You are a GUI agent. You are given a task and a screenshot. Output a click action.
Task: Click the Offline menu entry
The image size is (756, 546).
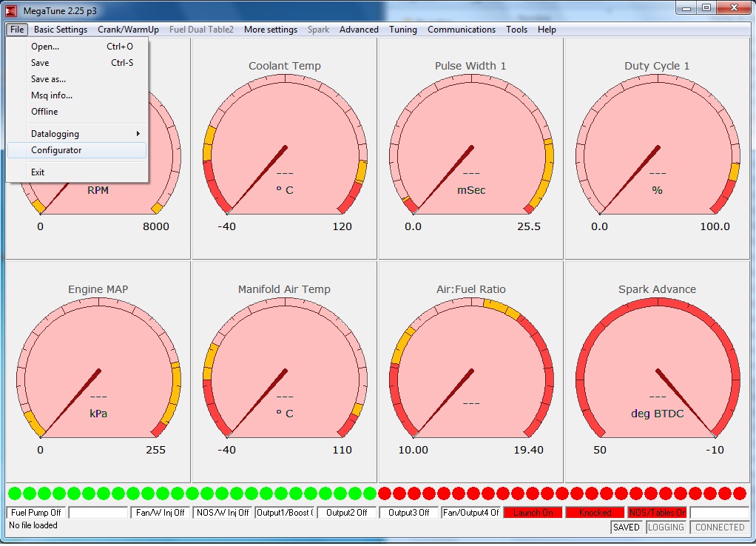[44, 112]
